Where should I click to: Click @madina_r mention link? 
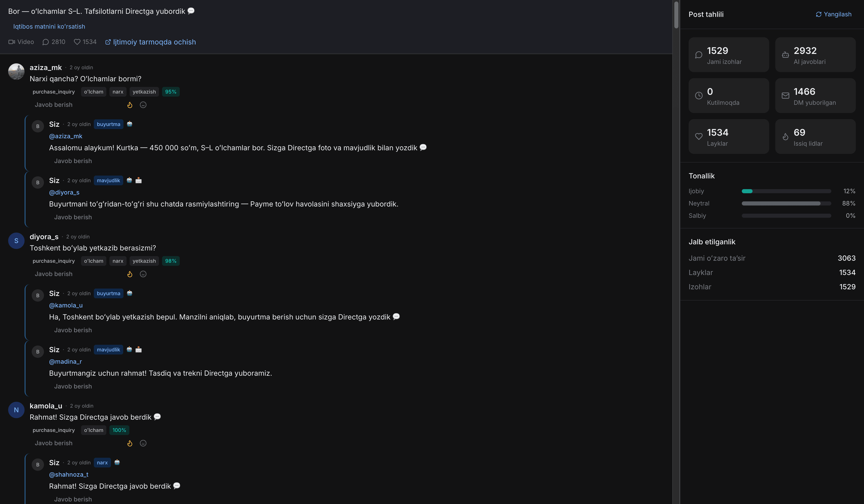click(65, 361)
